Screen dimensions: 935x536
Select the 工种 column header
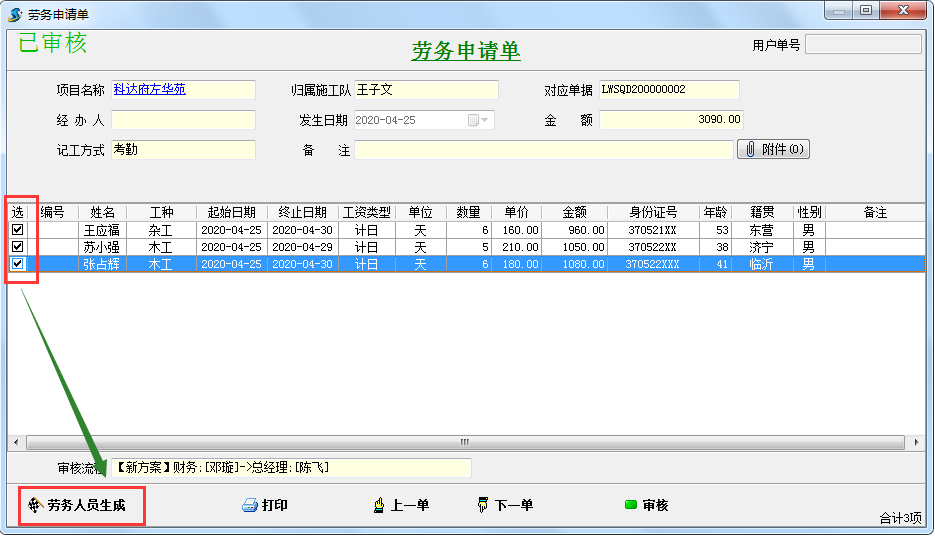pos(161,213)
